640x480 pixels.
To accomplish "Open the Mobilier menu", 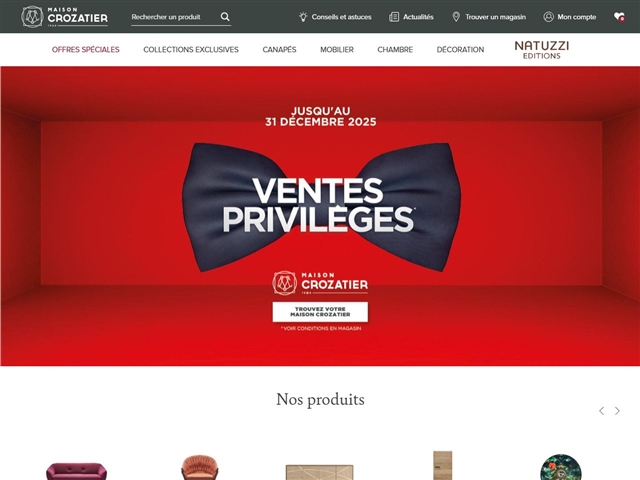I will coord(337,49).
